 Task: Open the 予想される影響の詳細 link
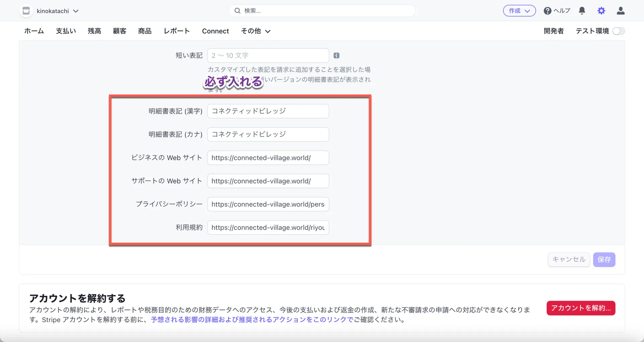pyautogui.click(x=252, y=320)
